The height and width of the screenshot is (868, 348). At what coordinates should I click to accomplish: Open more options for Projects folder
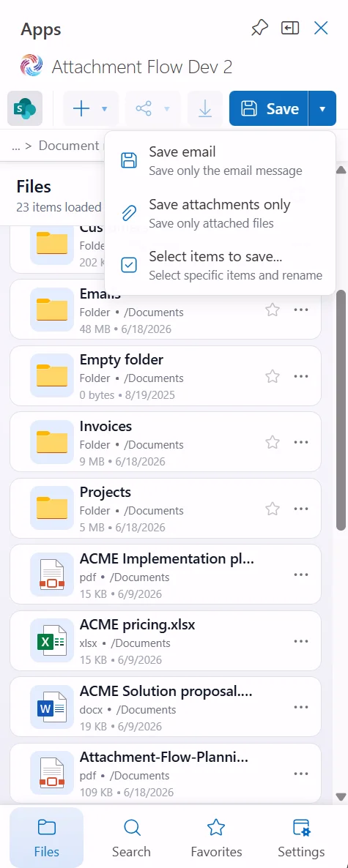[301, 508]
